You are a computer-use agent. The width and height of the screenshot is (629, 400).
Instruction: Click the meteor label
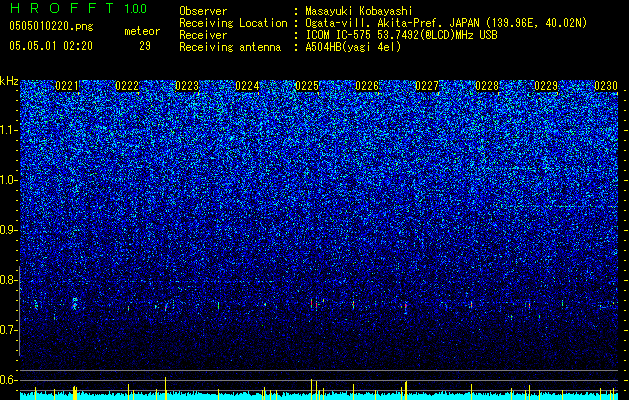tap(142, 31)
